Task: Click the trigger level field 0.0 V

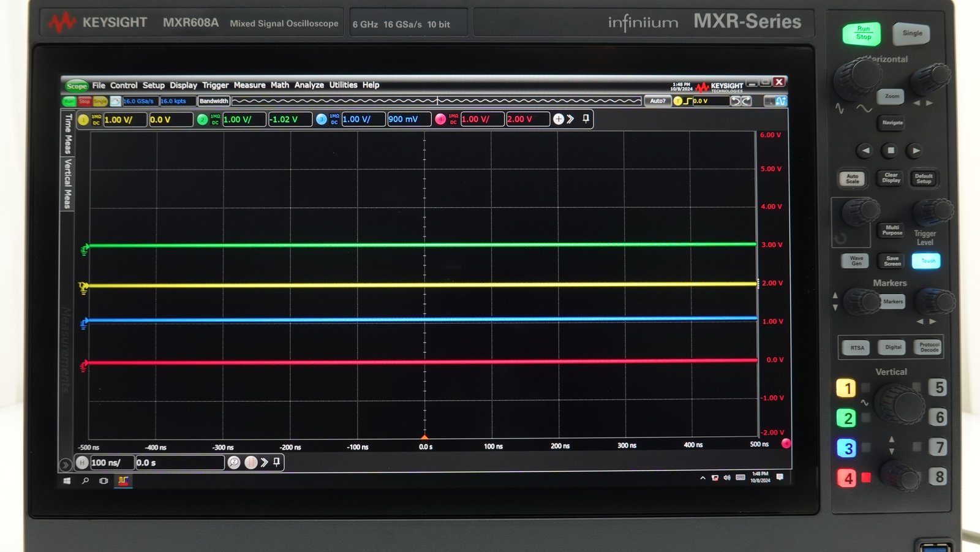Action: click(711, 101)
